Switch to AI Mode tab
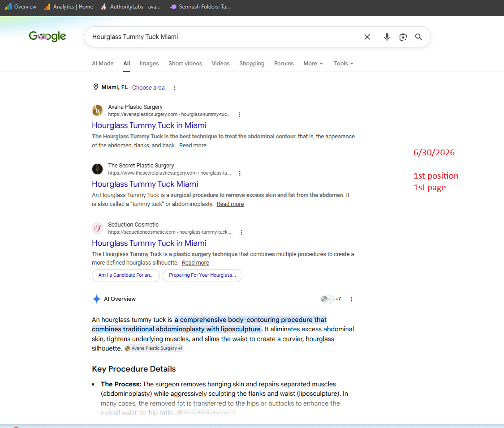Screen dimensions: 504x428 pyautogui.click(x=103, y=64)
